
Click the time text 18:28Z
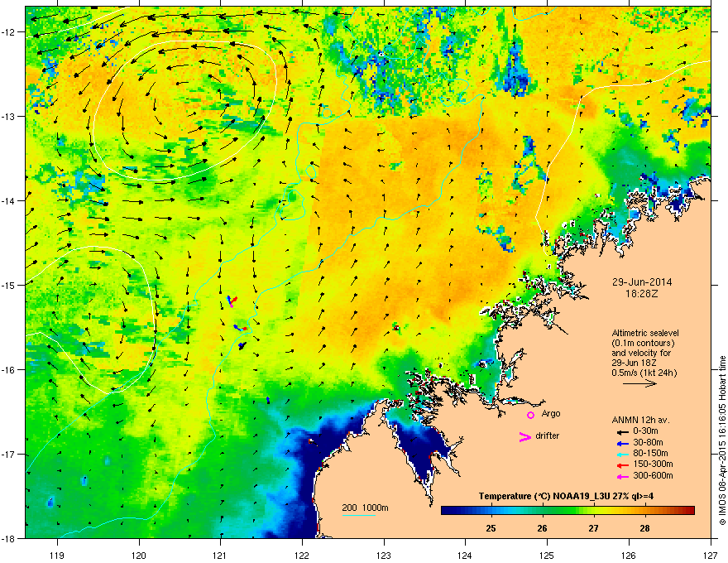[642, 294]
